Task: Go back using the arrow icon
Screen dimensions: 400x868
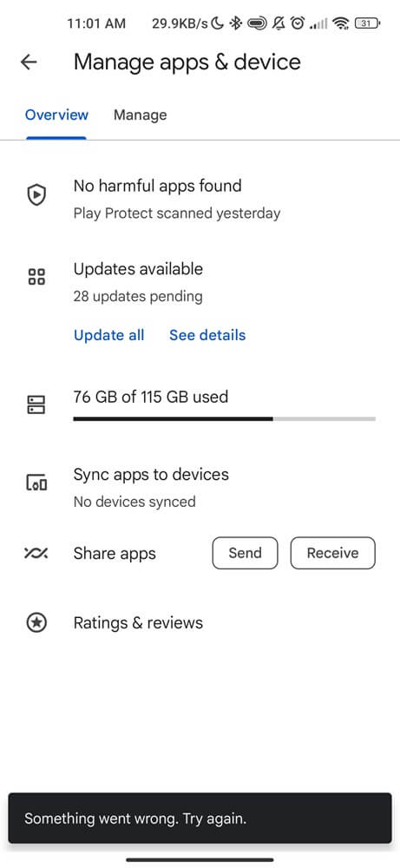Action: pos(29,62)
